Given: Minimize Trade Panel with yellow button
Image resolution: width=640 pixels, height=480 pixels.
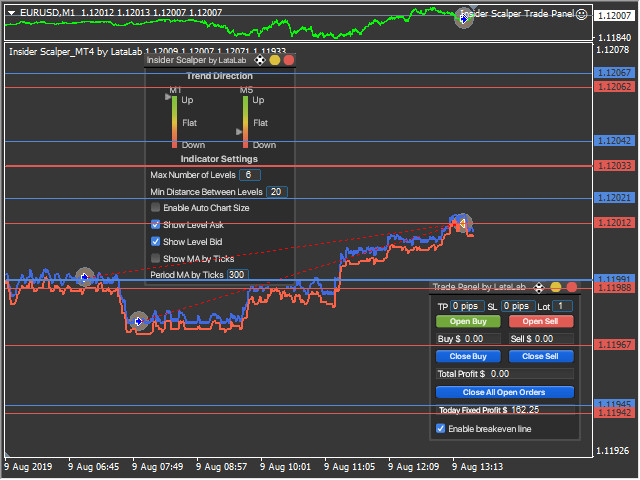Looking at the screenshot, I should click(x=556, y=287).
